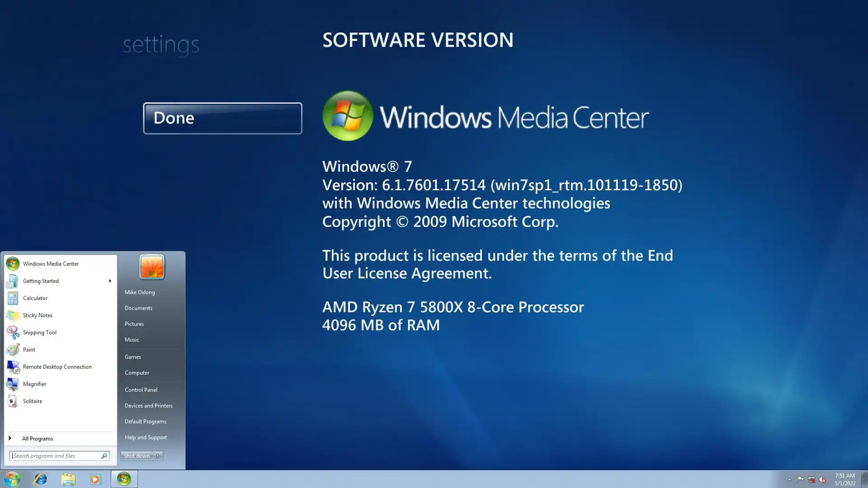Click the user account picture thumbnail
The height and width of the screenshot is (488, 868).
pyautogui.click(x=151, y=267)
